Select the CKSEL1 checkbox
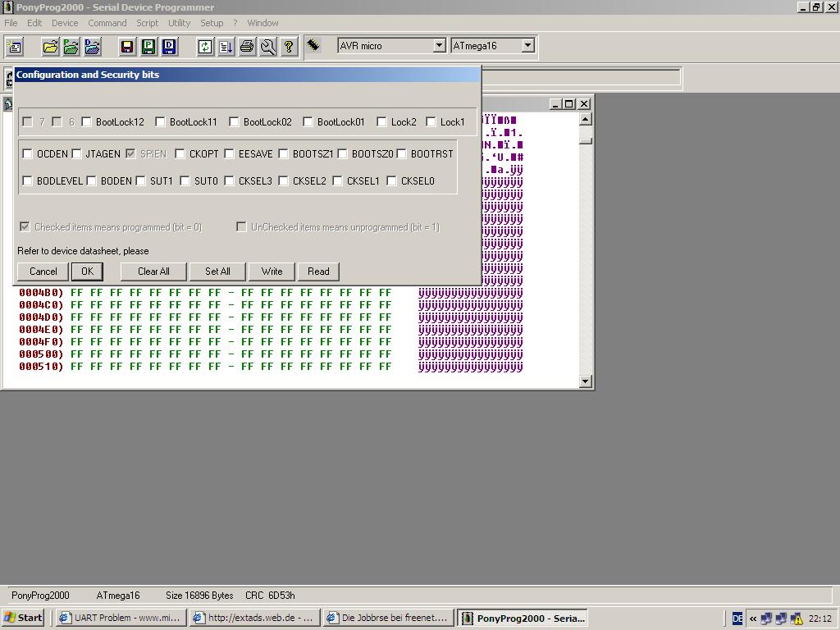Image resolution: width=840 pixels, height=630 pixels. (x=337, y=181)
